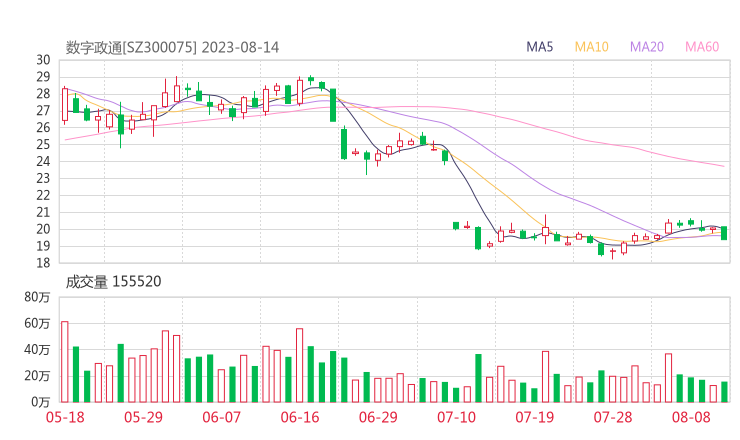Click the price axis label 18

coord(43,263)
